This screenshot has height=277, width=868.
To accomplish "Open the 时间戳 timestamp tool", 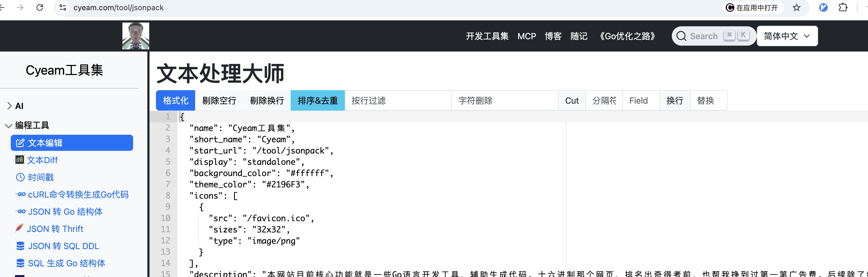I will tap(41, 177).
